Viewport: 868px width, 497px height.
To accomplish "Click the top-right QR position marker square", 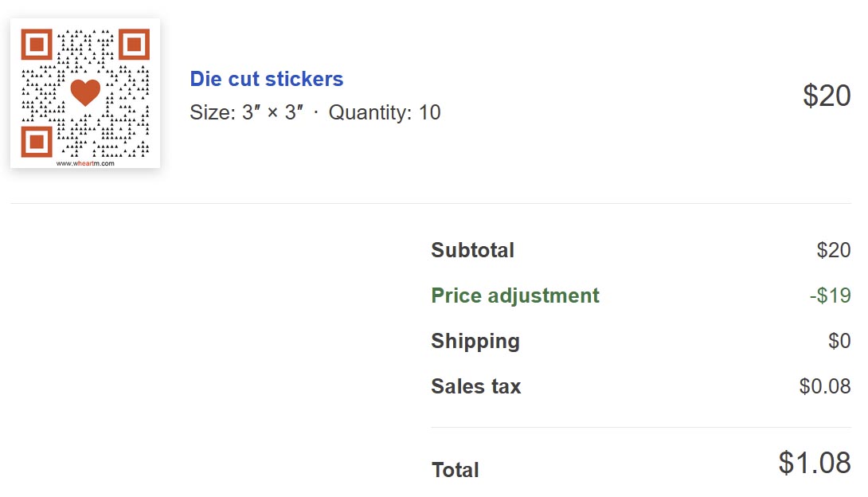I will [135, 44].
